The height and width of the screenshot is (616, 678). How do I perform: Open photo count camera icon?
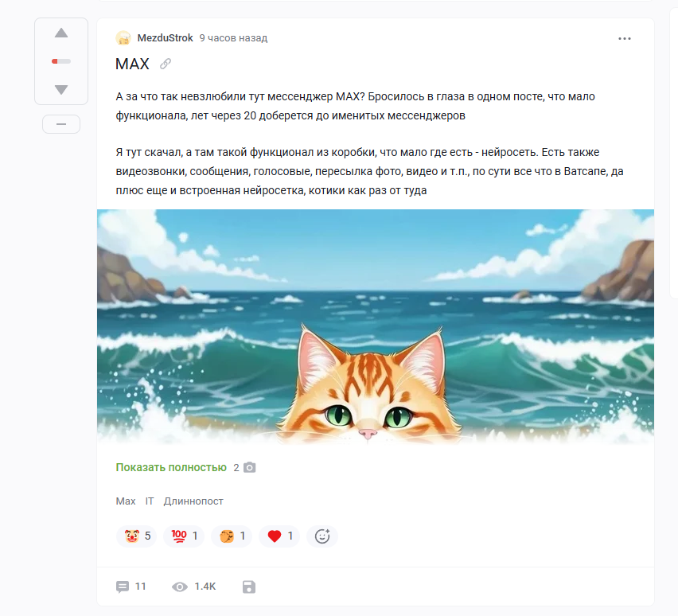pos(250,467)
